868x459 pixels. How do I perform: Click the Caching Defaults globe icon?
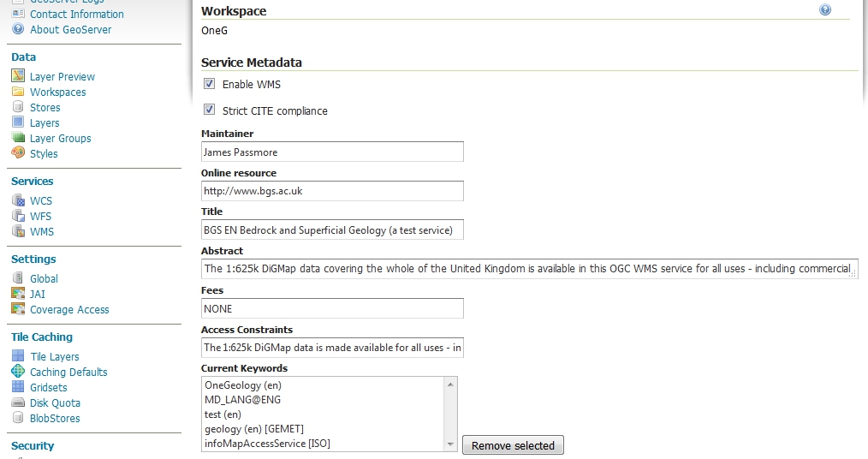pos(18,372)
